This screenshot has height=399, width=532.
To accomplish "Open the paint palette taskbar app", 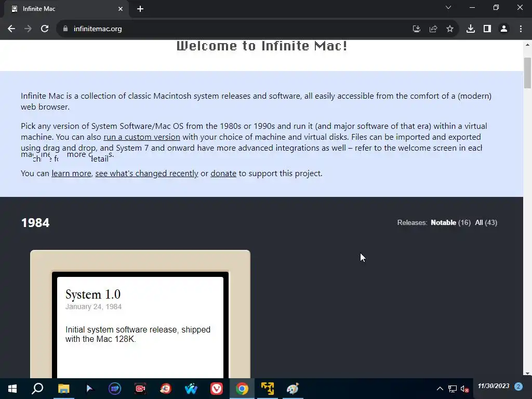I will (x=292, y=389).
